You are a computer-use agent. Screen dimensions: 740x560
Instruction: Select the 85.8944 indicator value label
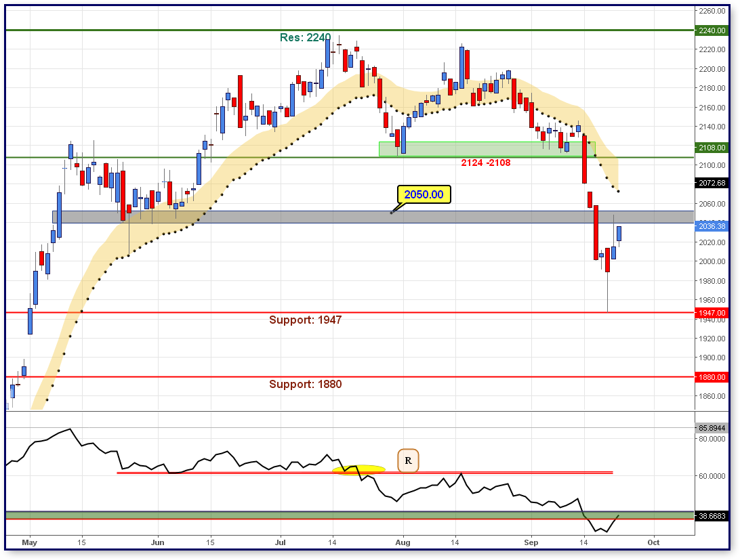coord(712,428)
